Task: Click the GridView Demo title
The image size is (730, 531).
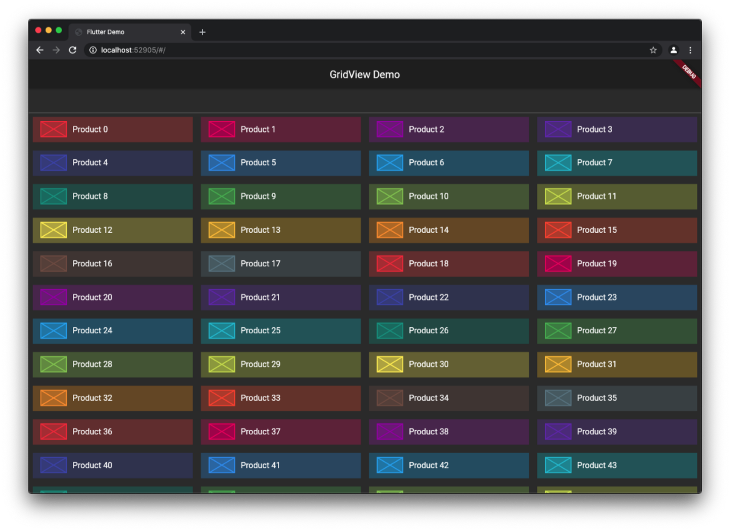Action: [x=365, y=74]
